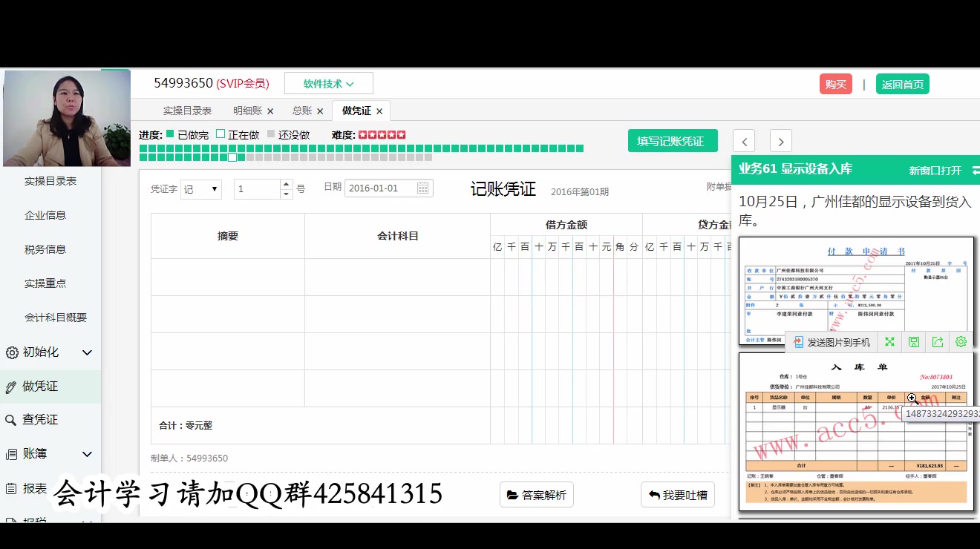The height and width of the screenshot is (549, 980).
Task: Expand the 初始化 section chevron
Action: (x=87, y=352)
